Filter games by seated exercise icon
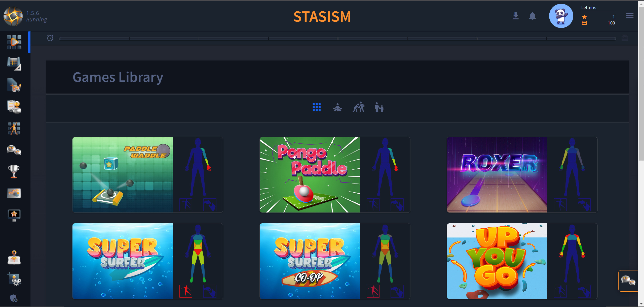 tap(337, 107)
